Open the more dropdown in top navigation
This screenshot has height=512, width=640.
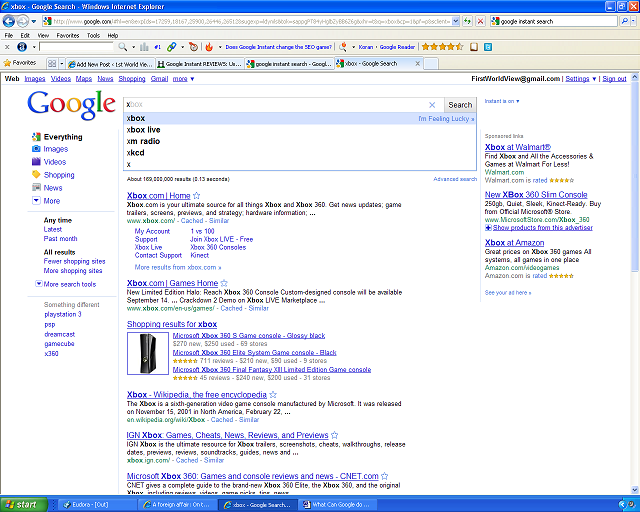pos(183,79)
